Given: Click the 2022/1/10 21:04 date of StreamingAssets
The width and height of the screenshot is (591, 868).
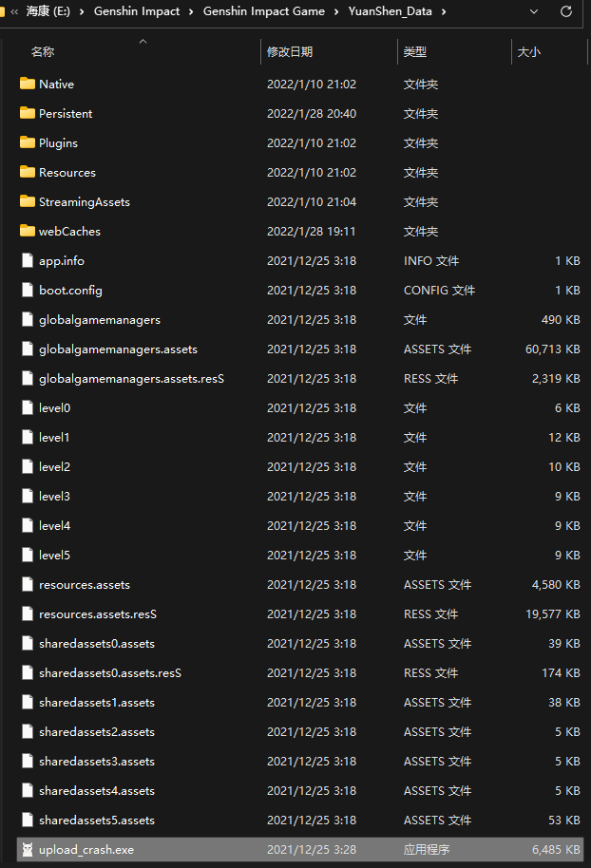Looking at the screenshot, I should [312, 201].
